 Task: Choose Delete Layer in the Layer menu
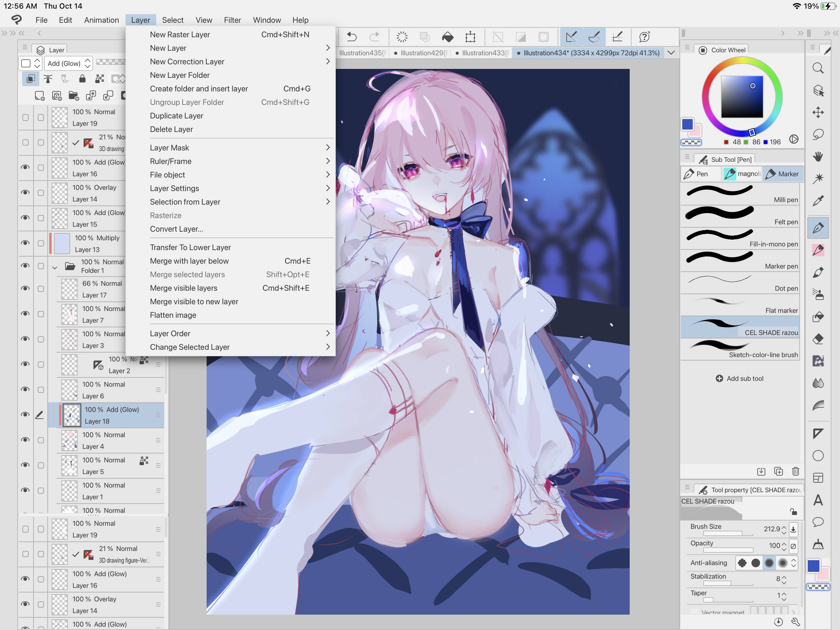(171, 129)
